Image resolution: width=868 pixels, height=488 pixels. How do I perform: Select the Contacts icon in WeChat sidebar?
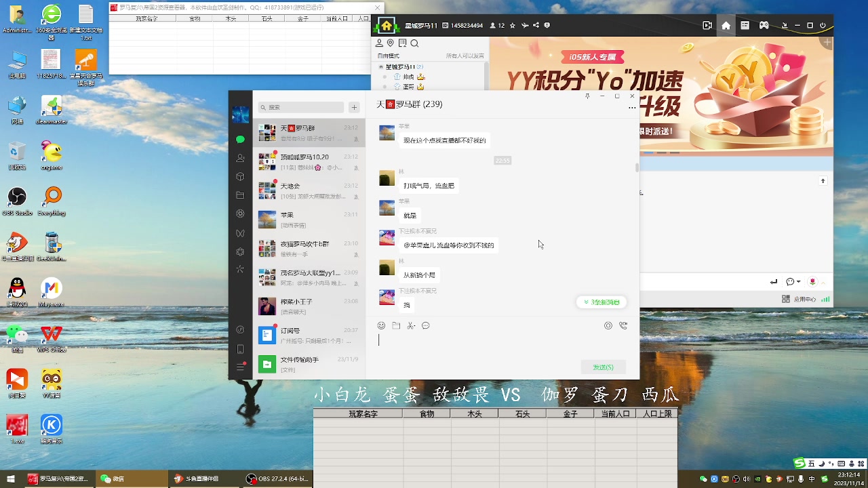240,158
